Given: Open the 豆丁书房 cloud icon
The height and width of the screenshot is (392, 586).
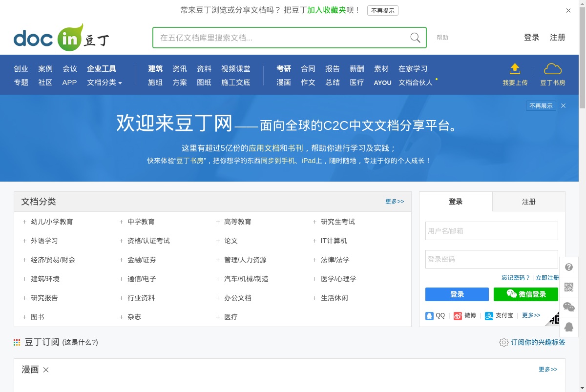Looking at the screenshot, I should tap(553, 68).
